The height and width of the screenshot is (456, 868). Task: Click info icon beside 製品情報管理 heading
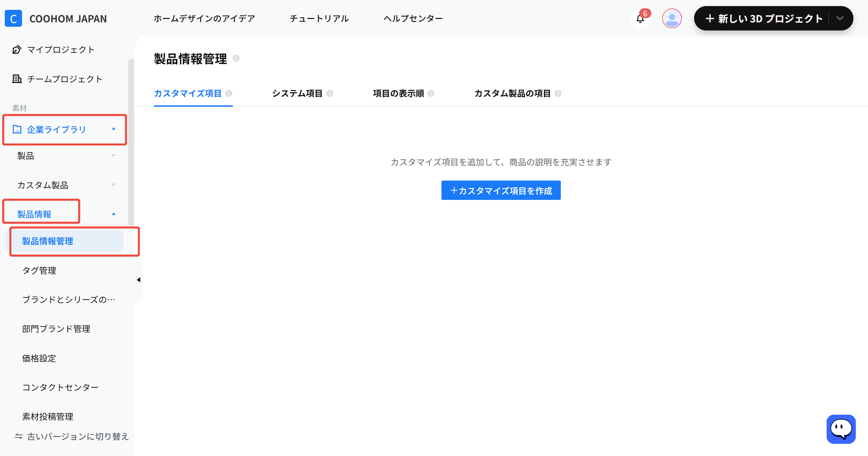[236, 58]
